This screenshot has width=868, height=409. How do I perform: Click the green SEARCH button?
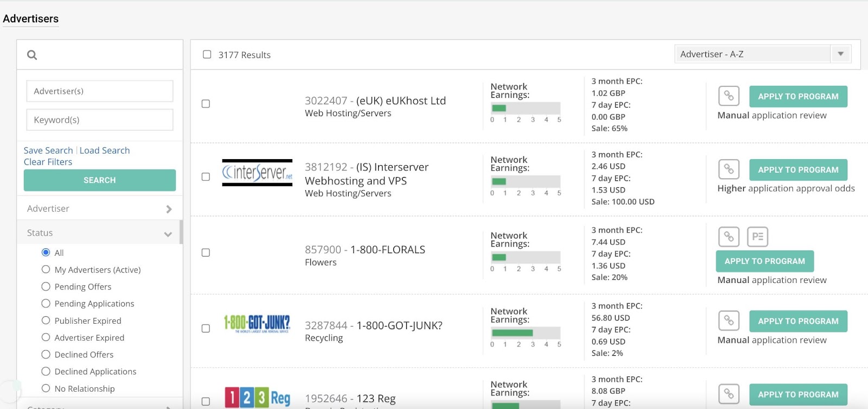click(x=100, y=180)
